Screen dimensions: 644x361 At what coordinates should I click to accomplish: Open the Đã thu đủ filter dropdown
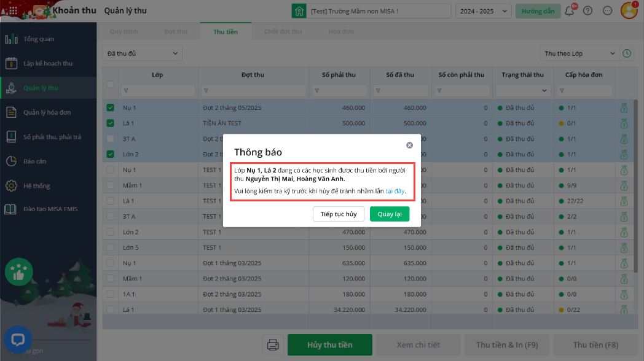142,53
